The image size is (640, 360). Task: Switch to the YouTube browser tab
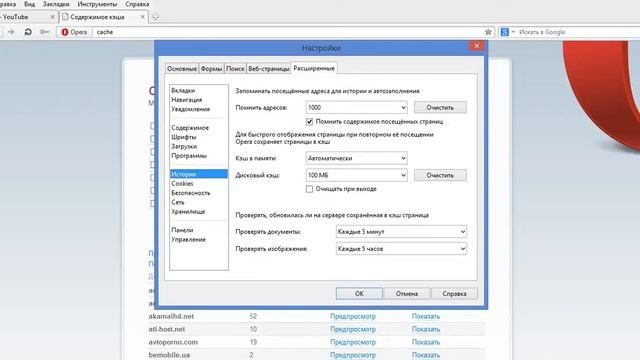pyautogui.click(x=28, y=17)
